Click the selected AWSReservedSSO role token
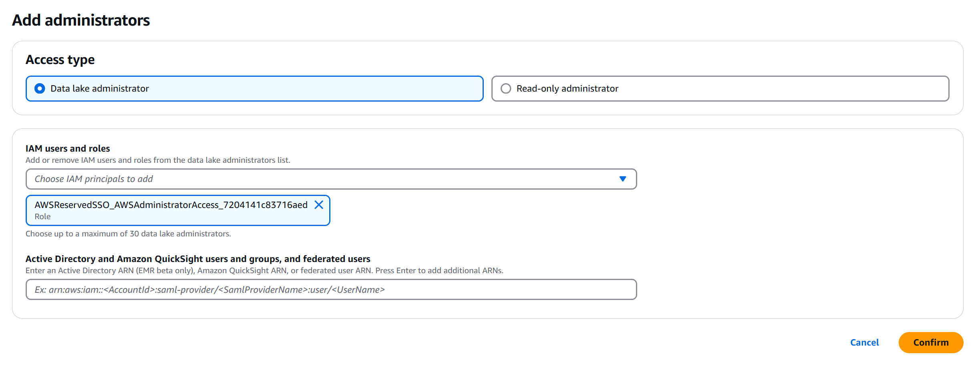This screenshot has width=980, height=368. [x=171, y=205]
